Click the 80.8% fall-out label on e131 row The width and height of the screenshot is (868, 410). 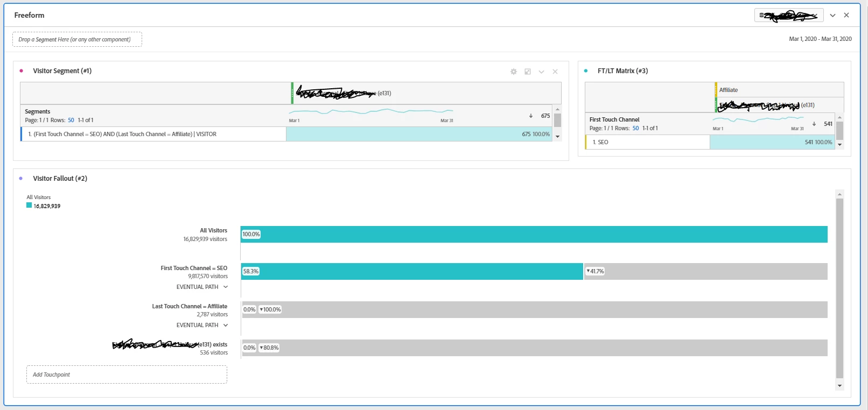(x=269, y=348)
